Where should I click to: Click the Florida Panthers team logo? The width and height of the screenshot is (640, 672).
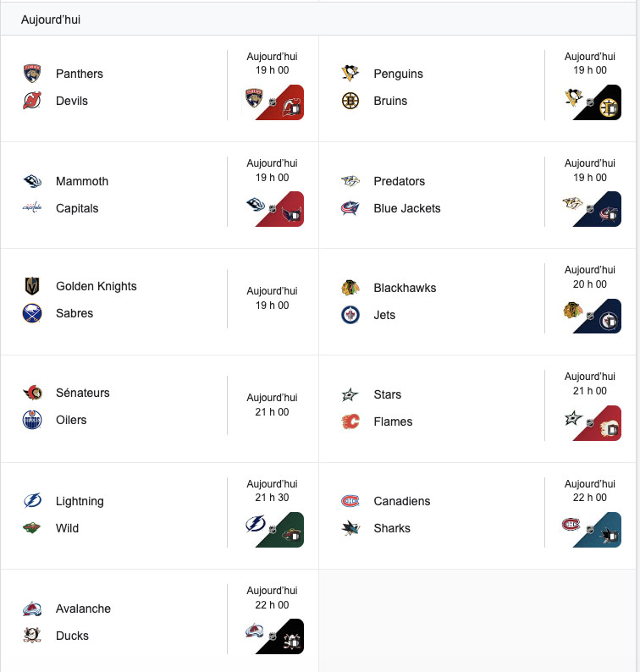pos(32,74)
